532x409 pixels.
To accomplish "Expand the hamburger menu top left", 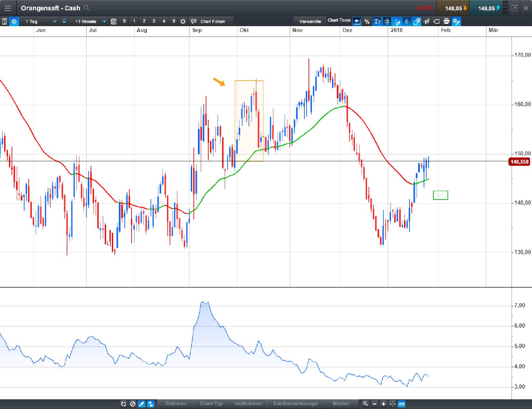I will pos(8,8).
